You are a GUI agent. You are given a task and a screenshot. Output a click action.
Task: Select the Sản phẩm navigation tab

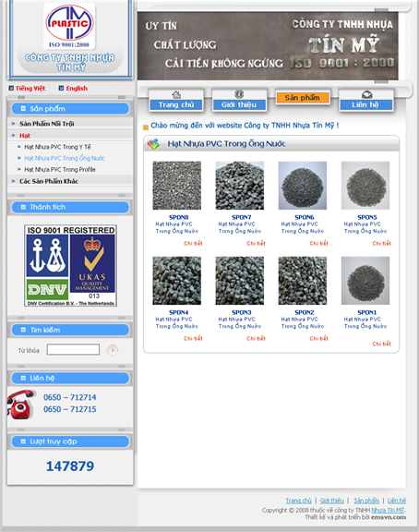[x=303, y=98]
